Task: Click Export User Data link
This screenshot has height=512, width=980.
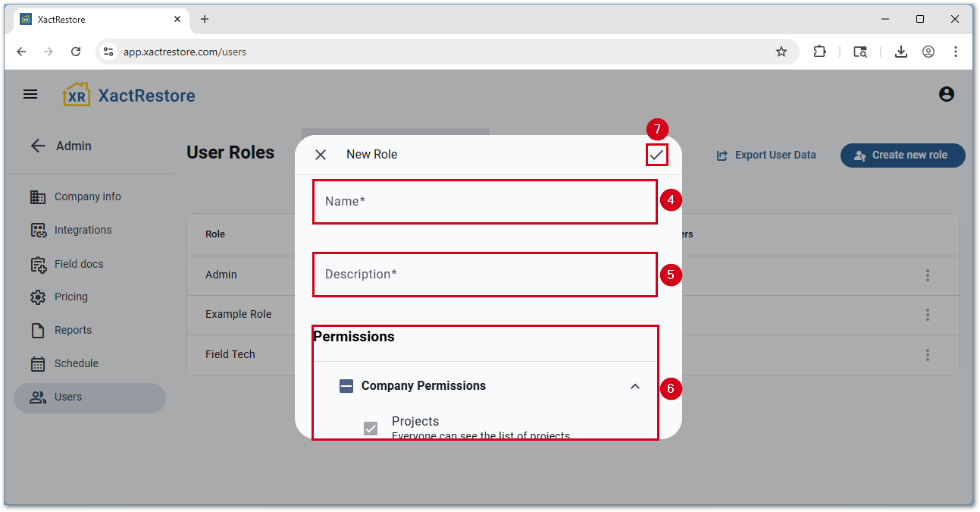Action: coord(766,155)
